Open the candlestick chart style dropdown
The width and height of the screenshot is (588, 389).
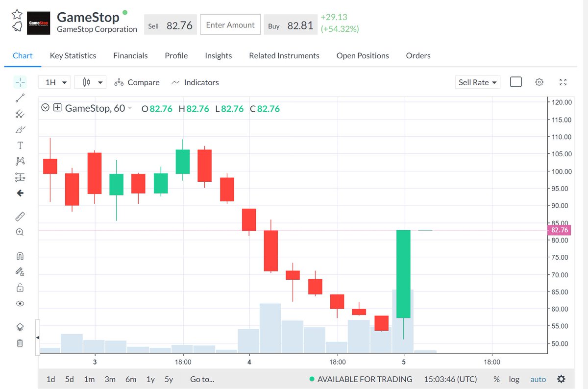click(x=91, y=82)
